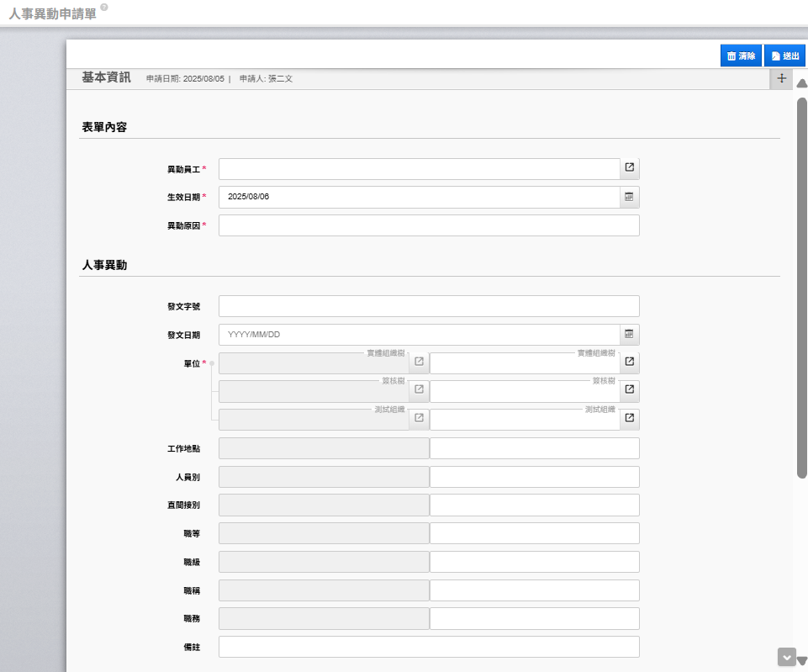Click the chevron-down button at bottom right
This screenshot has height=672, width=808.
click(x=786, y=657)
